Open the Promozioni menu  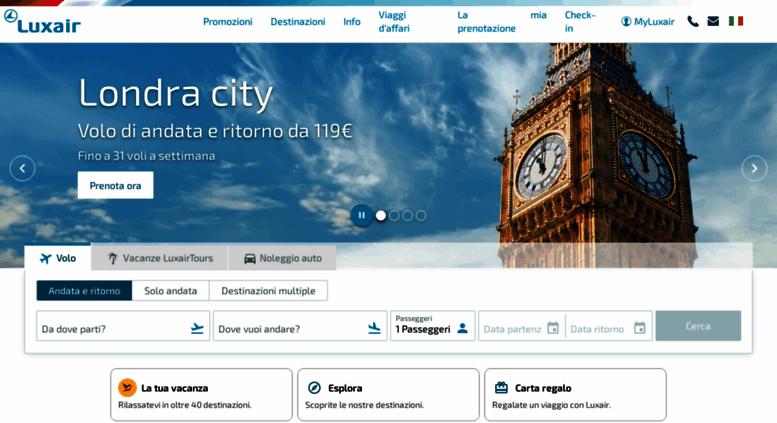tap(227, 21)
